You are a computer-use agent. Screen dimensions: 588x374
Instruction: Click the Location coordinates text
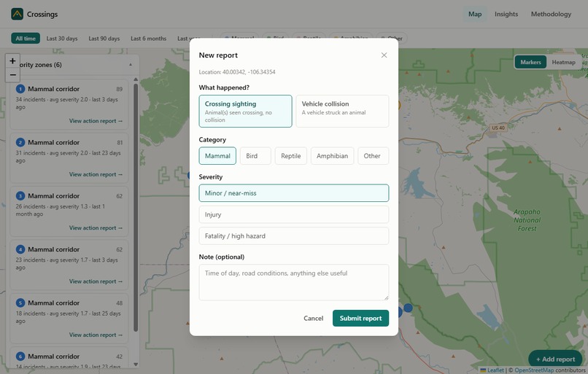(x=237, y=72)
